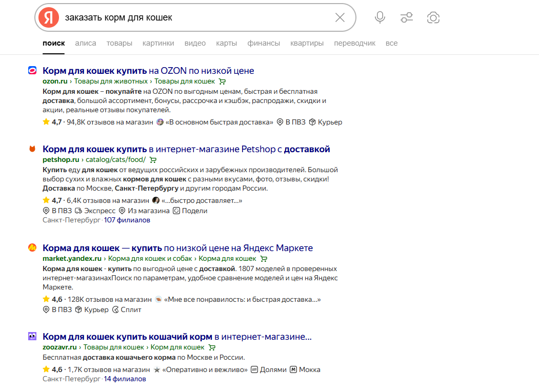This screenshot has width=539, height=392.
Task: Open the картинки tab
Action: point(158,43)
